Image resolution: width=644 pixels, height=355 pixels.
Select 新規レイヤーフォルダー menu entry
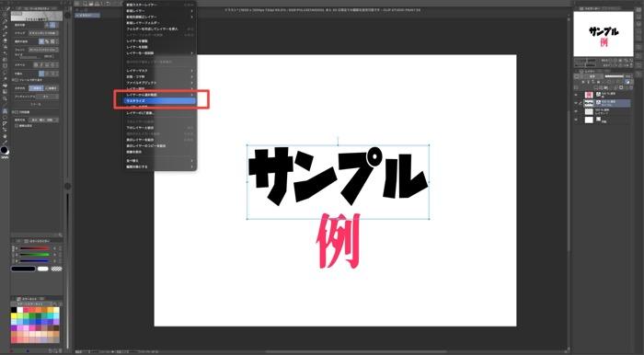[x=160, y=23]
